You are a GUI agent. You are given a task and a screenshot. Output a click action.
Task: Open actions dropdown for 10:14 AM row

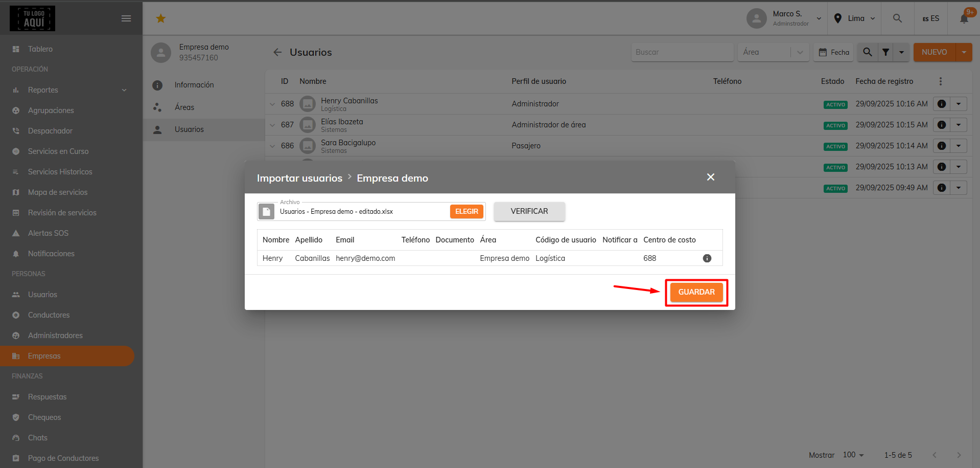[x=959, y=146]
